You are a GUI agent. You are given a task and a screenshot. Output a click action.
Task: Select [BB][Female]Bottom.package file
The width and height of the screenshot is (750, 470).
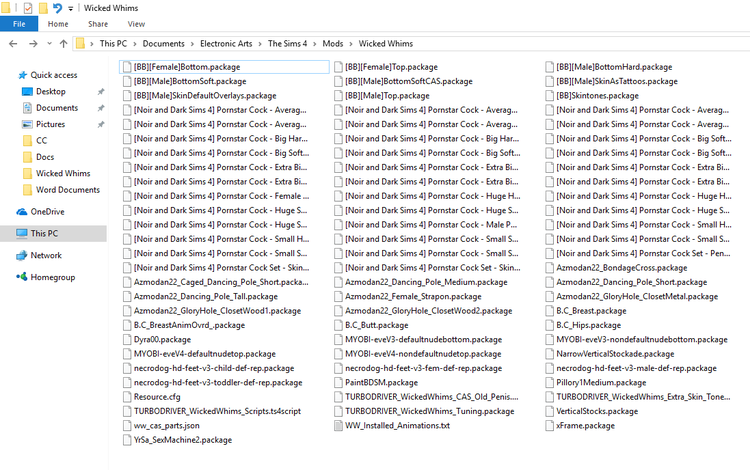pos(224,67)
